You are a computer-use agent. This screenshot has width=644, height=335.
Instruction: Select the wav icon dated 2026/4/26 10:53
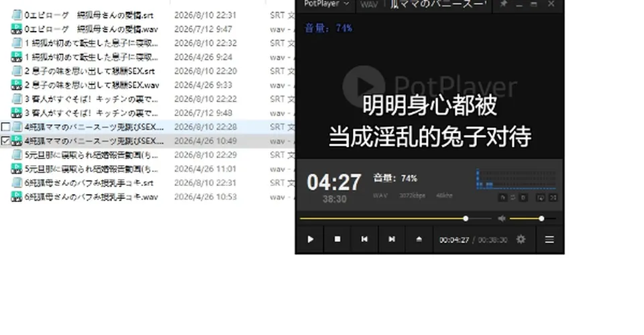pos(16,197)
